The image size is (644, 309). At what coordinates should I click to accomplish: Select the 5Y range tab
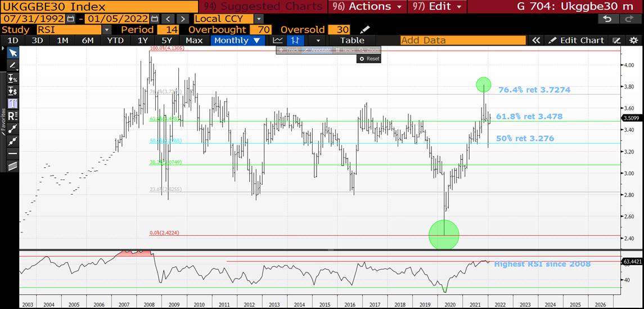(x=167, y=41)
